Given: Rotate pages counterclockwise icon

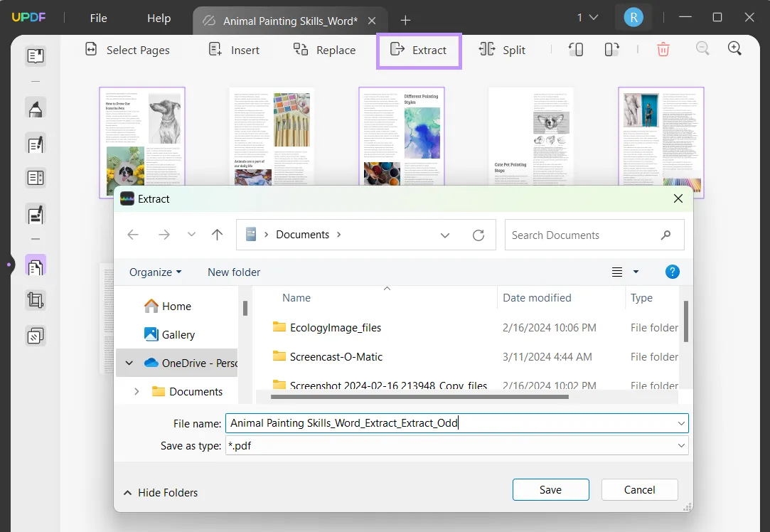Looking at the screenshot, I should 576,50.
